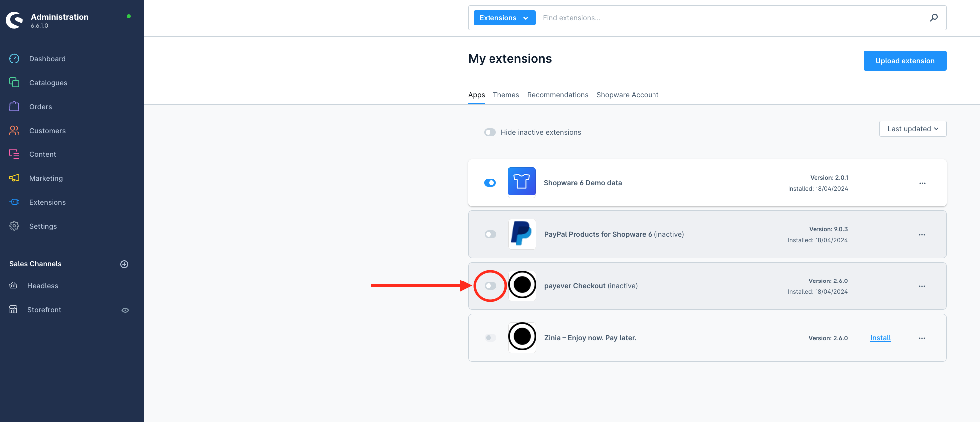The height and width of the screenshot is (422, 980).
Task: Click the Storefront eye visibility icon
Action: click(x=125, y=310)
